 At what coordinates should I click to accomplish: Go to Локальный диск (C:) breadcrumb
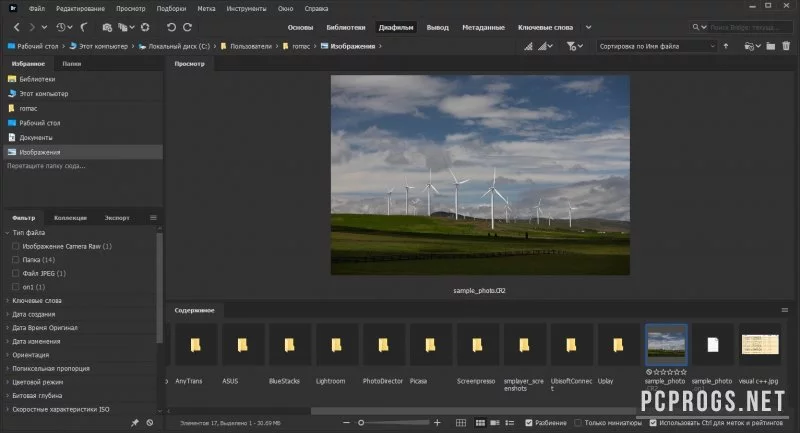(x=179, y=46)
